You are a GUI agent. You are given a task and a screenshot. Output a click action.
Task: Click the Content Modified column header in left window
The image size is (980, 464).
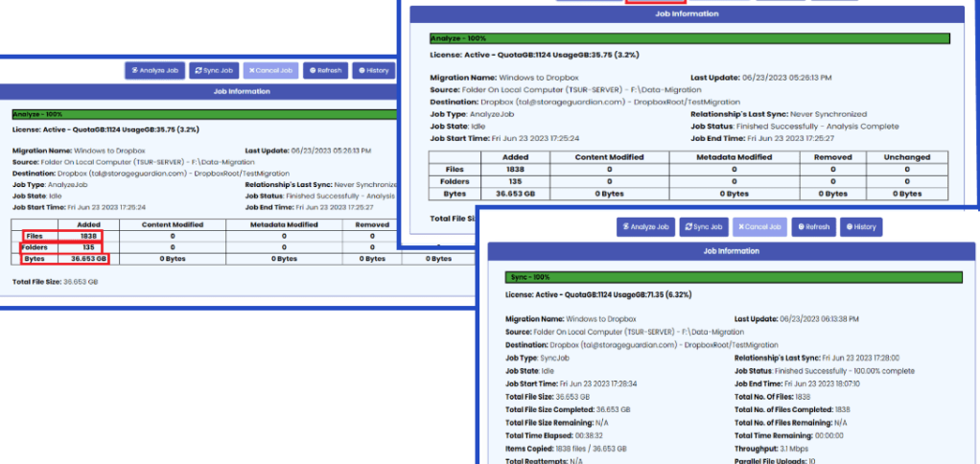tap(173, 225)
